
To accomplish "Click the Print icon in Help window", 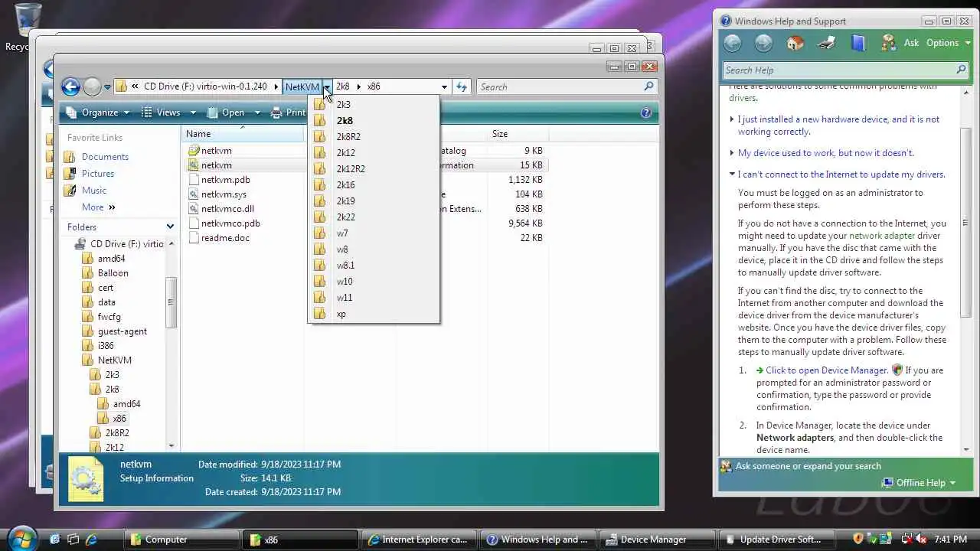I will coord(827,43).
